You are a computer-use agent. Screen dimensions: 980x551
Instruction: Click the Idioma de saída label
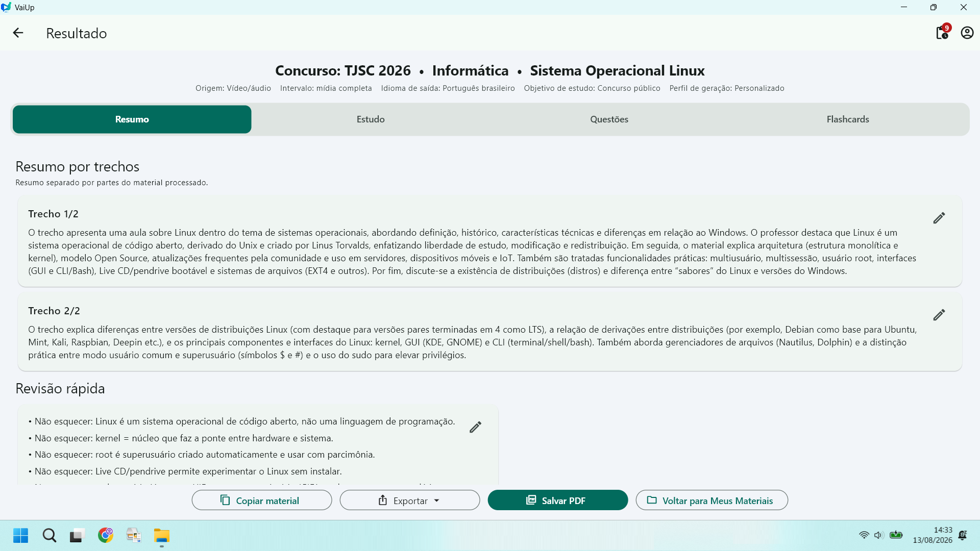point(448,88)
